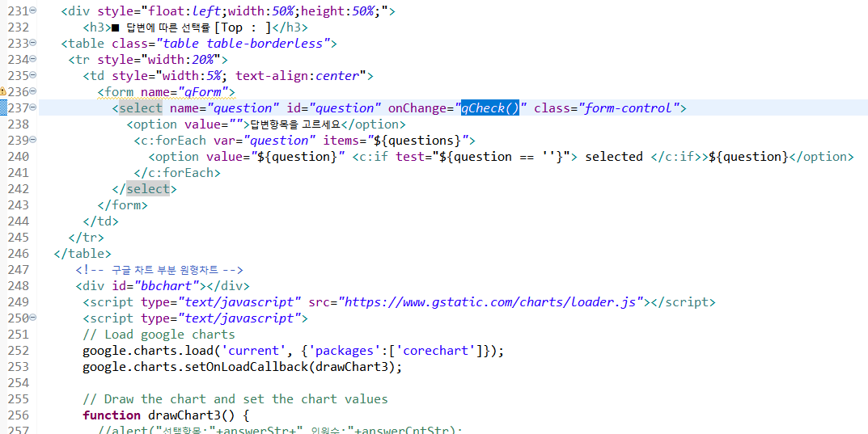This screenshot has width=868, height=434.
Task: Click the onChange attribute name
Action: pyautogui.click(x=417, y=107)
